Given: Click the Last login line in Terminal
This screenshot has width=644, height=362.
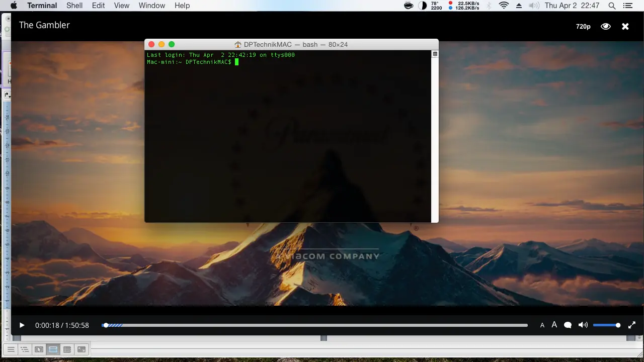Looking at the screenshot, I should coord(221,55).
